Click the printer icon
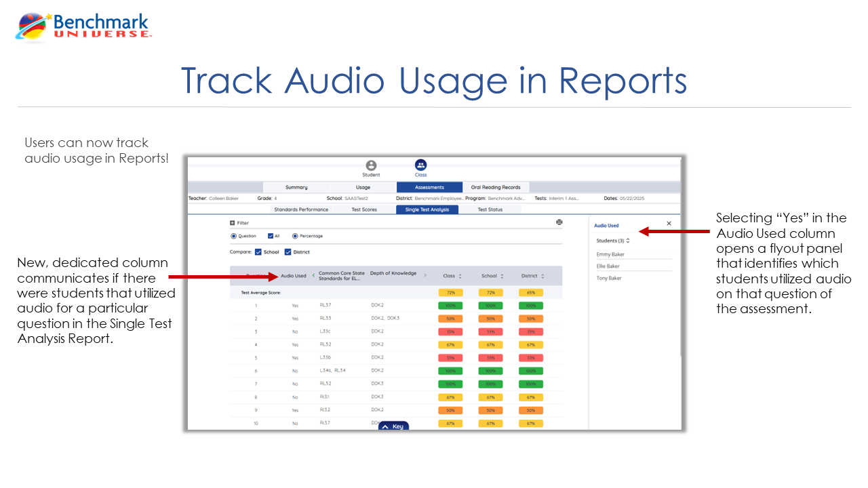Image resolution: width=868 pixels, height=488 pixels. [x=559, y=222]
